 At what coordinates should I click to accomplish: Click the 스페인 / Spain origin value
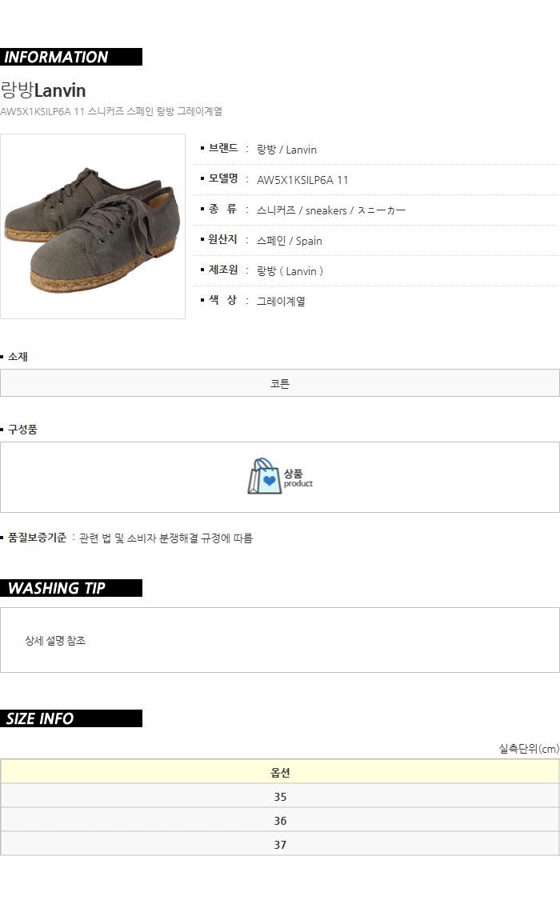(289, 241)
